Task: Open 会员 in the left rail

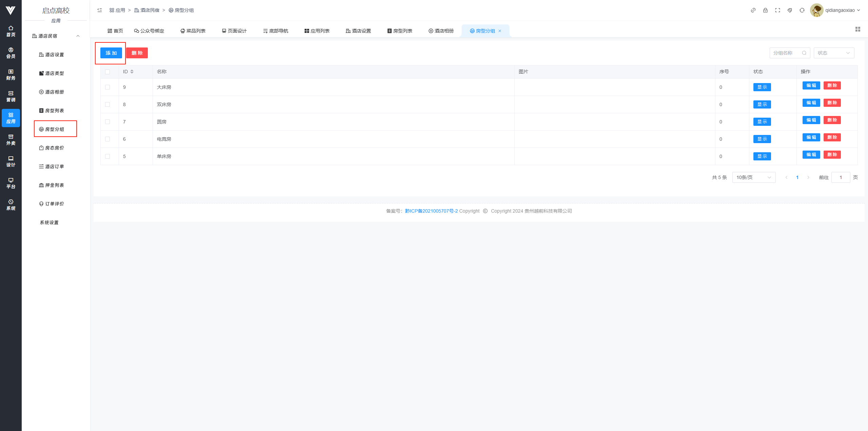Action: [11, 53]
